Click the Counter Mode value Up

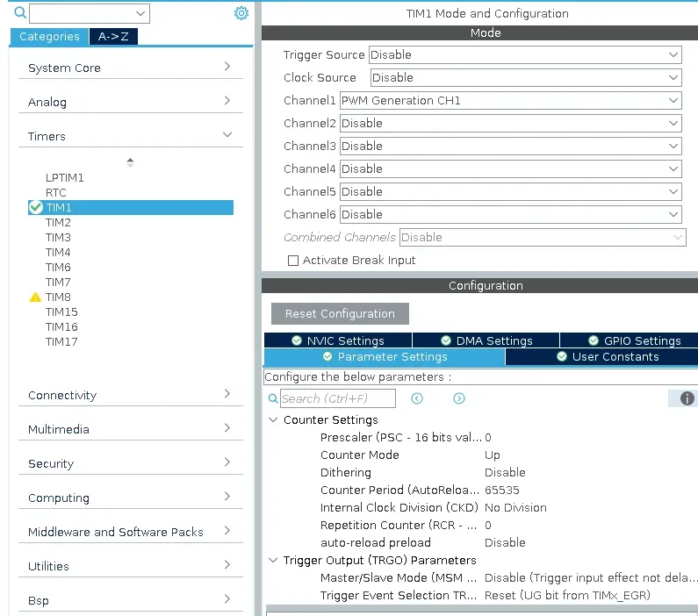click(493, 455)
